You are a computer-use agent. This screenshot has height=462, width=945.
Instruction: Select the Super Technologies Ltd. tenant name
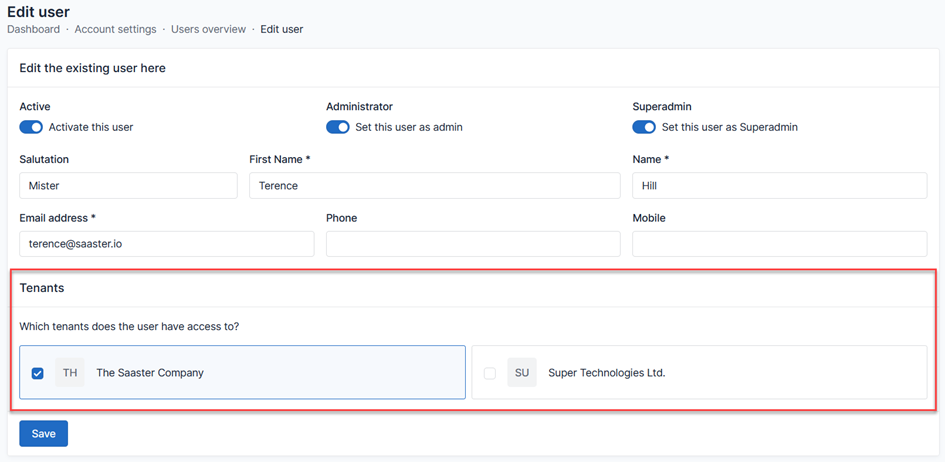[606, 373]
